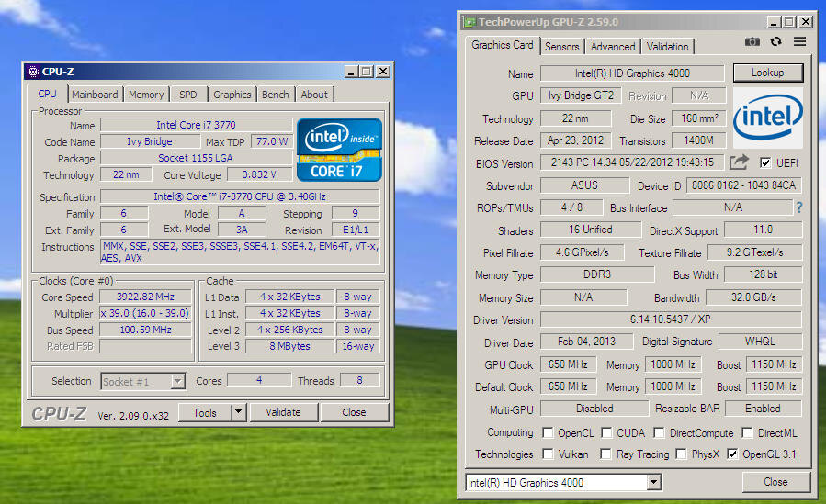Image resolution: width=826 pixels, height=504 pixels.
Task: Refresh GPU-Z data with the refresh icon
Action: (776, 41)
